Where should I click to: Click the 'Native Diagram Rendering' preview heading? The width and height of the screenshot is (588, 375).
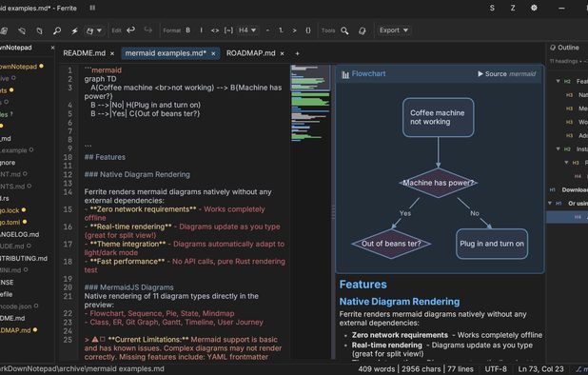(400, 302)
